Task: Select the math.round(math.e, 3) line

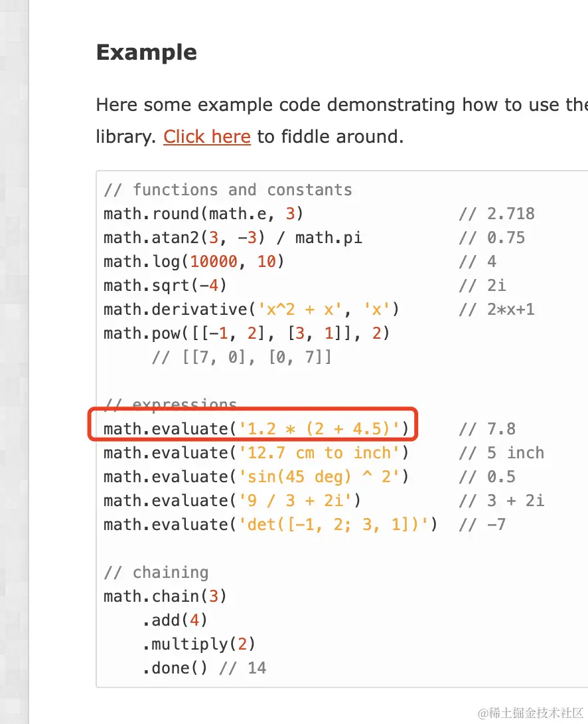Action: [x=203, y=214]
